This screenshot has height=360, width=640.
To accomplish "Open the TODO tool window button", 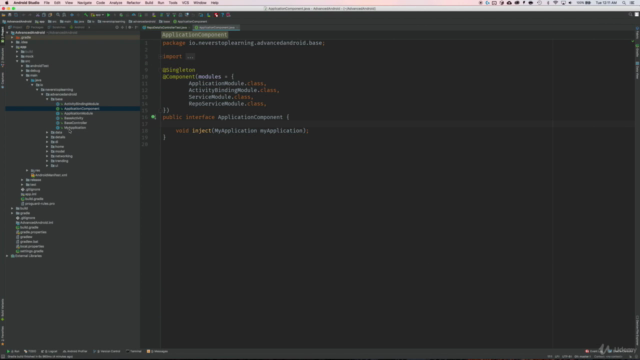I will [x=30, y=351].
